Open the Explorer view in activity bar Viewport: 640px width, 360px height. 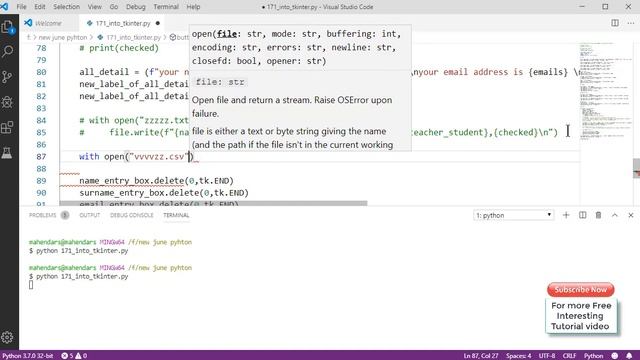point(7,27)
